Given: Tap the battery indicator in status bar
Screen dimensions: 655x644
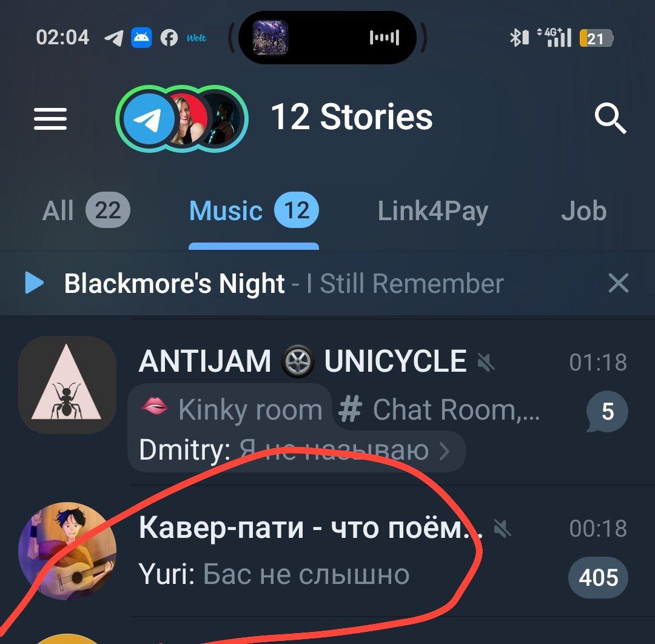Looking at the screenshot, I should [596, 38].
